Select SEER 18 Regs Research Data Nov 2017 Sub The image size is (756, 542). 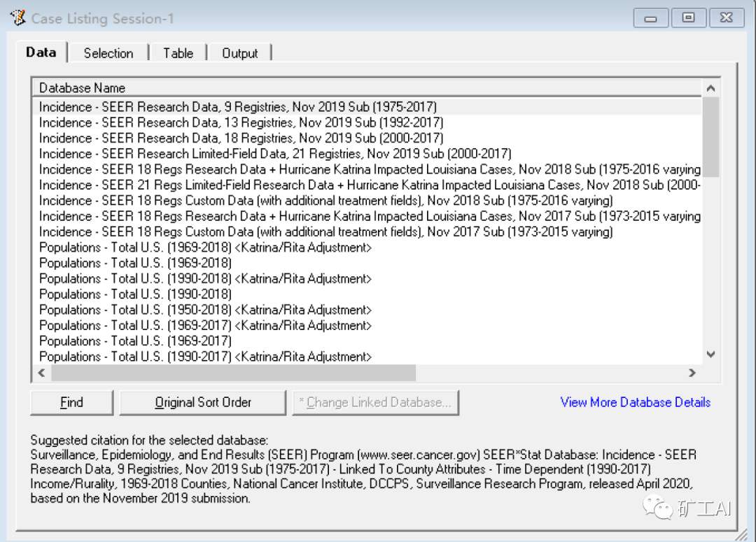367,216
